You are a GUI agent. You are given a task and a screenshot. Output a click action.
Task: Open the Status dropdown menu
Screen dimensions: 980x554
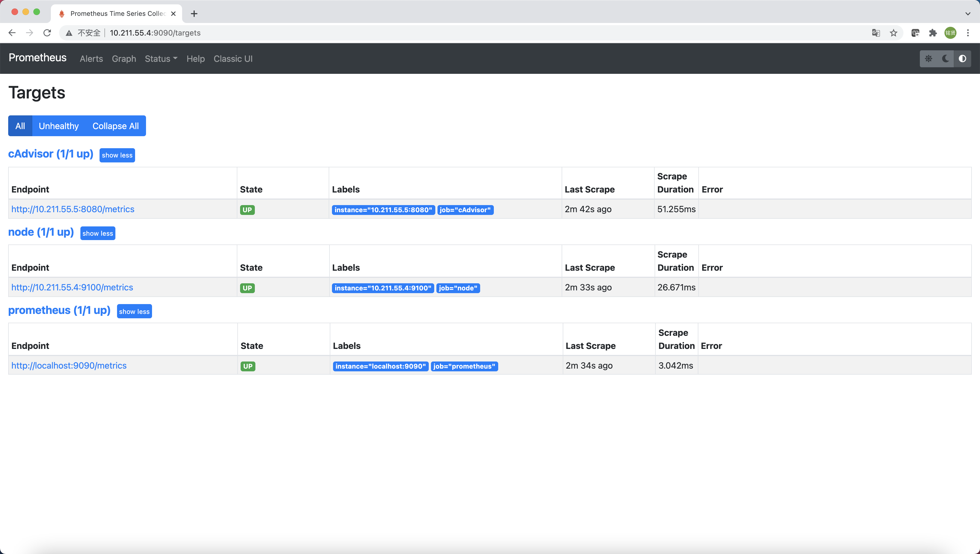[x=161, y=59]
